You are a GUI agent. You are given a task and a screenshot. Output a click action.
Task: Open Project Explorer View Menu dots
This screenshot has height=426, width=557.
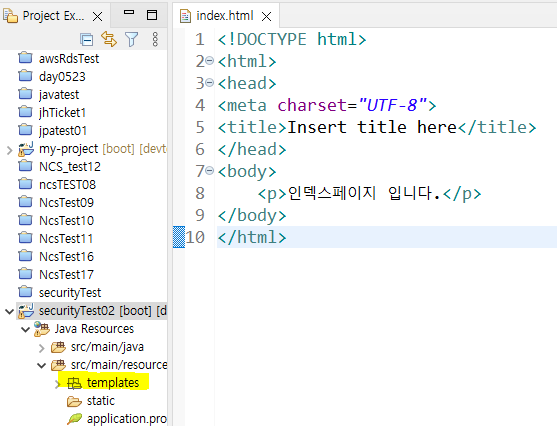(x=155, y=39)
